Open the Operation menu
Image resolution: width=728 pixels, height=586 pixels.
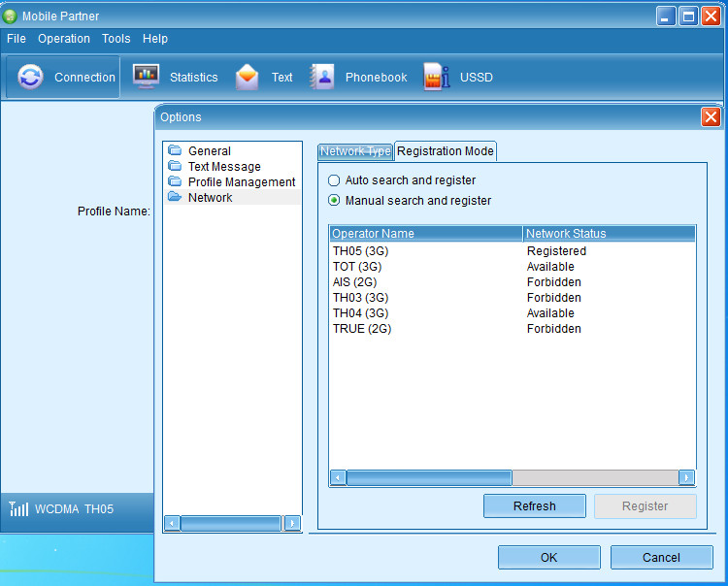click(x=64, y=39)
